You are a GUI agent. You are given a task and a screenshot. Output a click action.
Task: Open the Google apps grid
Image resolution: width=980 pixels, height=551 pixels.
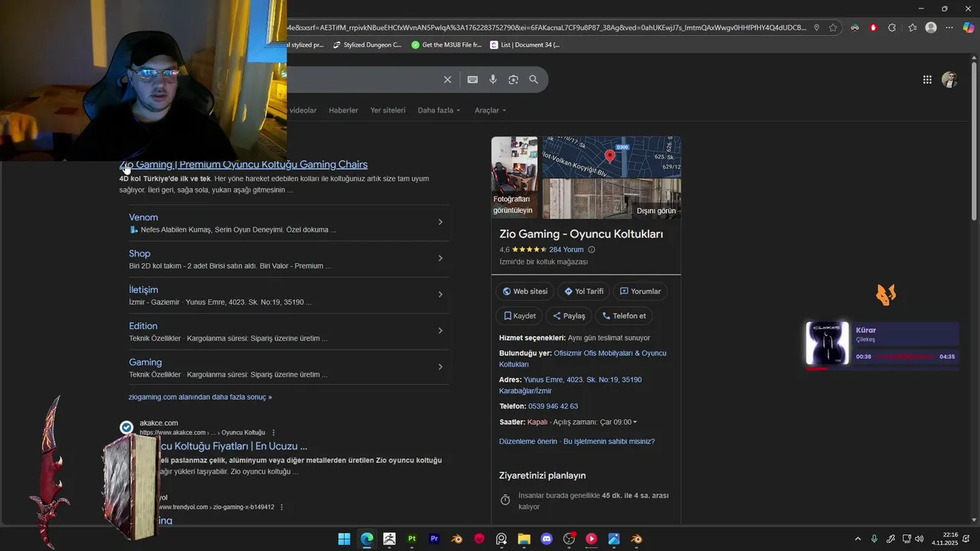pyautogui.click(x=927, y=80)
